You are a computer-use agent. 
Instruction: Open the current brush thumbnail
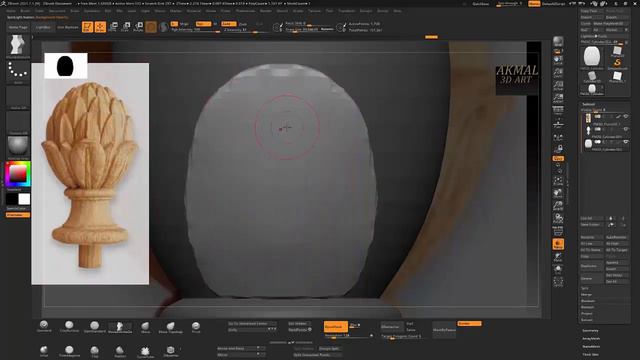(x=18, y=45)
